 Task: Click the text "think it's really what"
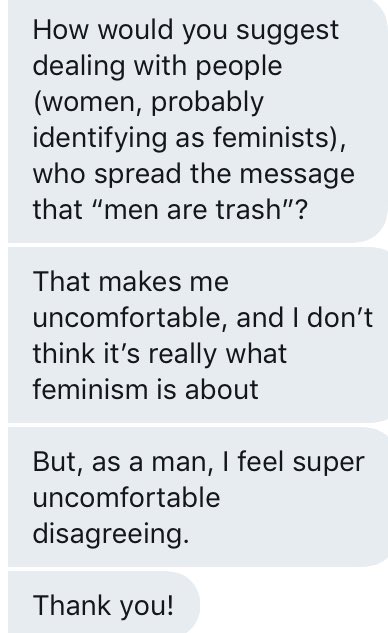click(159, 354)
